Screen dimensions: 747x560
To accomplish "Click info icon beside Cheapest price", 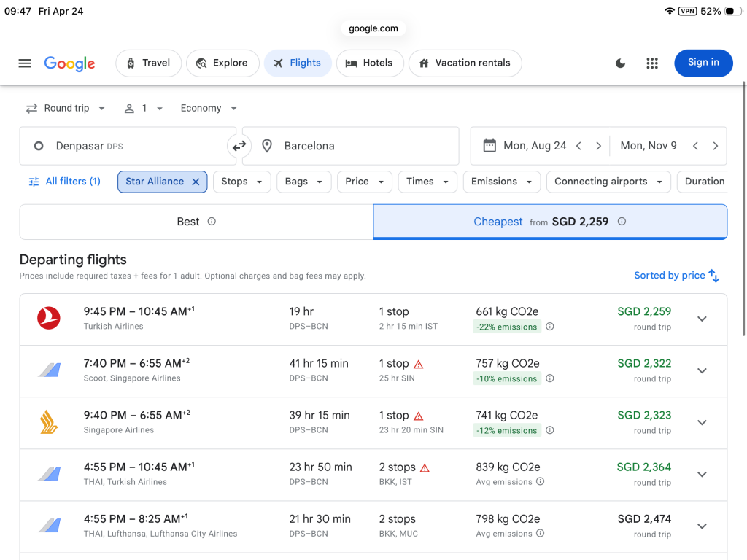I will coord(622,222).
